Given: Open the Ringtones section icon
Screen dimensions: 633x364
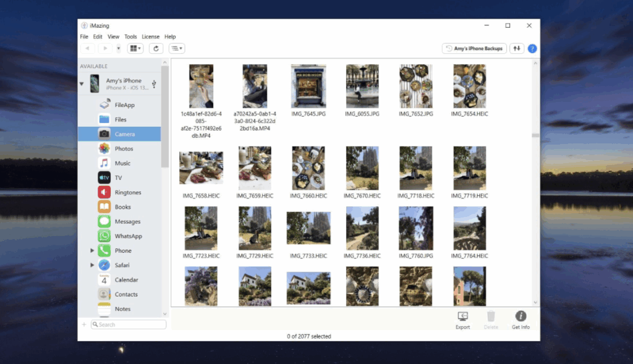Looking at the screenshot, I should point(104,192).
